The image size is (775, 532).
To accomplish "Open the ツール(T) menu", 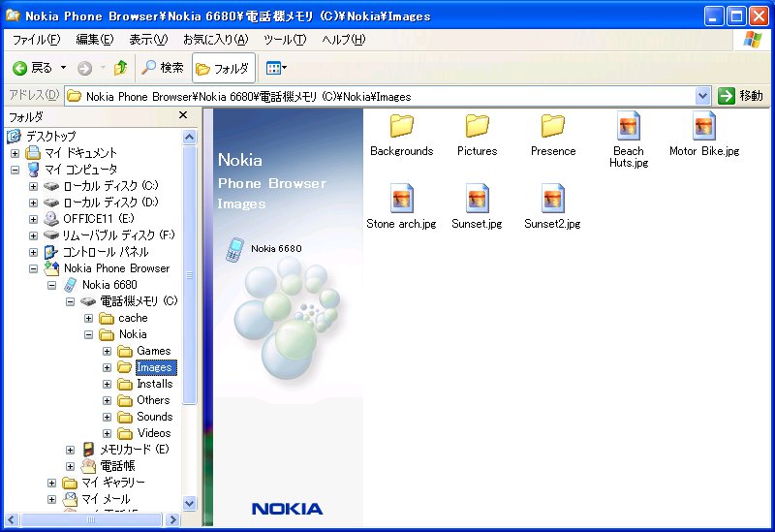I will pos(285,40).
